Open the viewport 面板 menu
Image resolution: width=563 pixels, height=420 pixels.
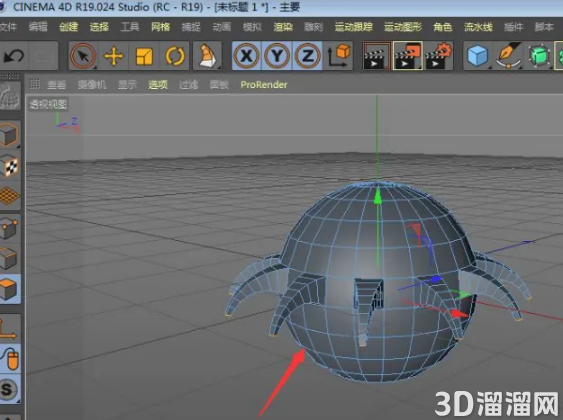pyautogui.click(x=219, y=85)
